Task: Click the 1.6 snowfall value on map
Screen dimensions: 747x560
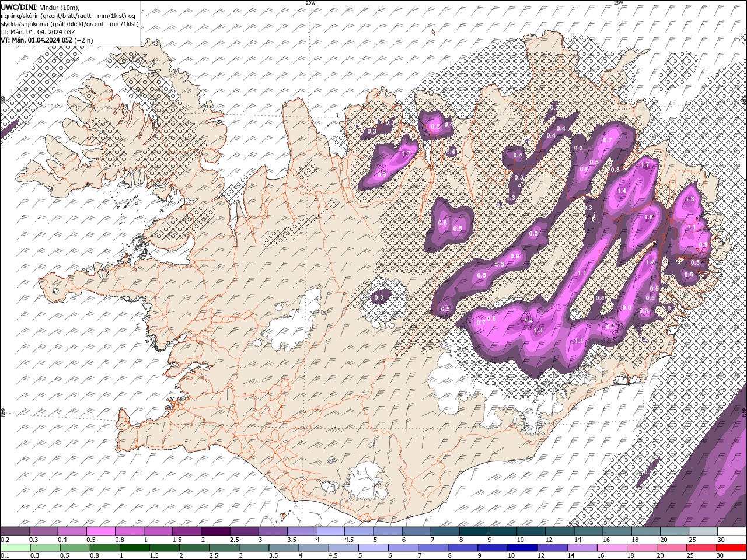Action: pos(648,218)
